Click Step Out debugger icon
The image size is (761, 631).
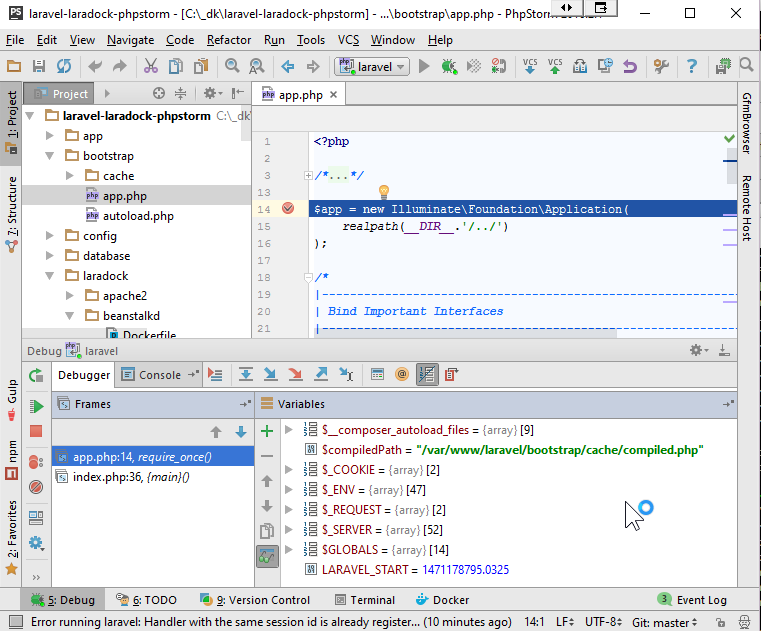[321, 374]
